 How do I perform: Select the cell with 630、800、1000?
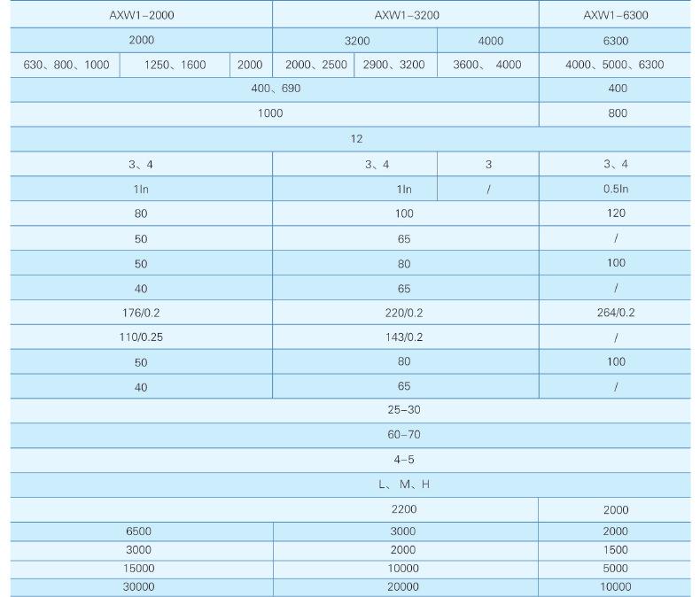[x=66, y=65]
